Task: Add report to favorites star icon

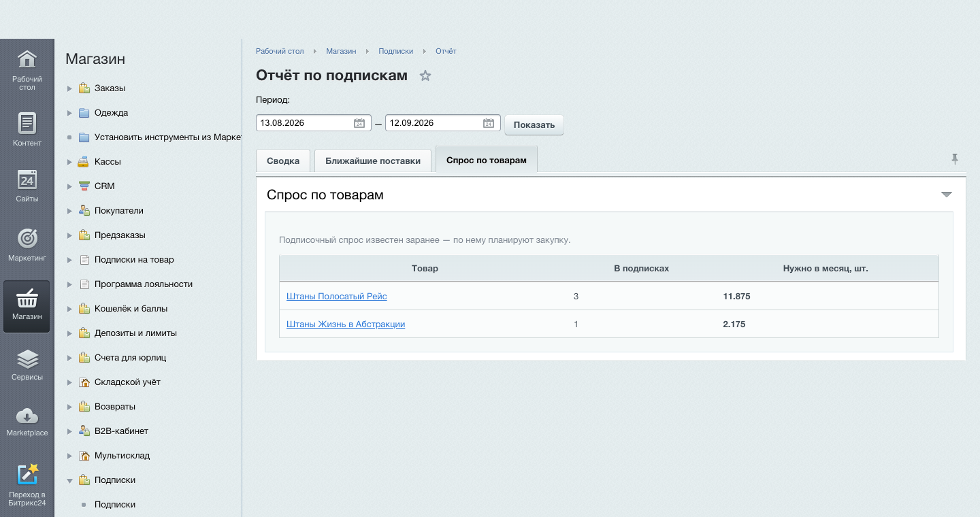Action: point(425,76)
